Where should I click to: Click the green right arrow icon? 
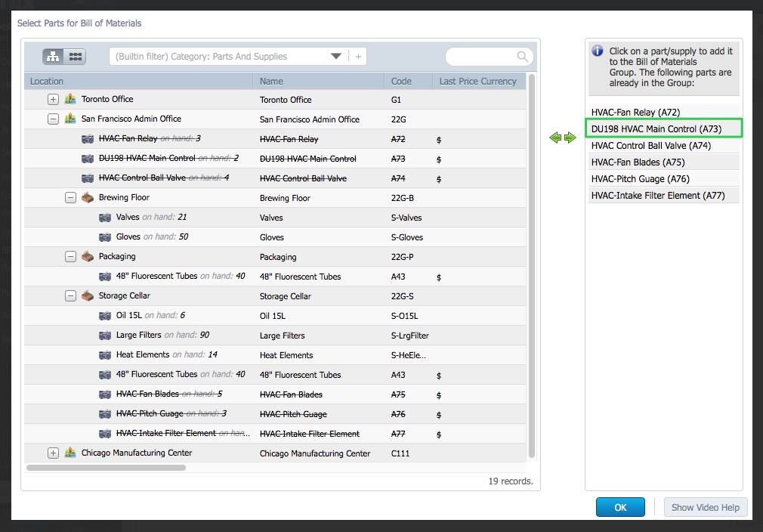tap(570, 138)
